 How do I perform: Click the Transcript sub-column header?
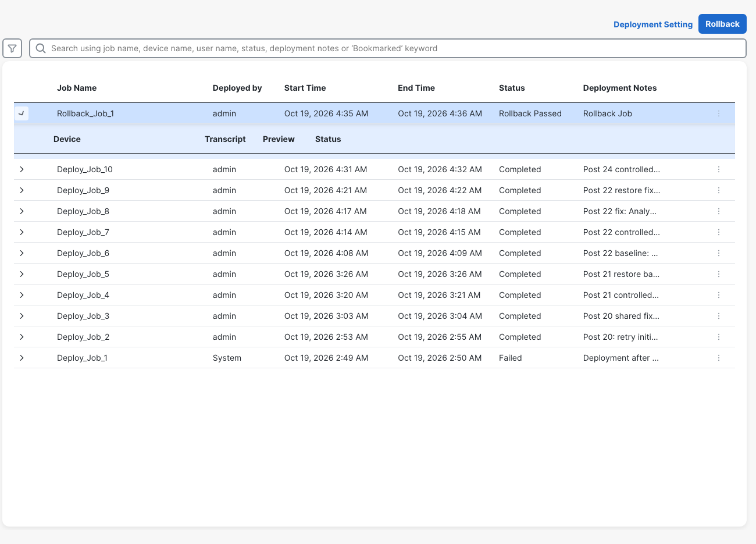(x=225, y=139)
